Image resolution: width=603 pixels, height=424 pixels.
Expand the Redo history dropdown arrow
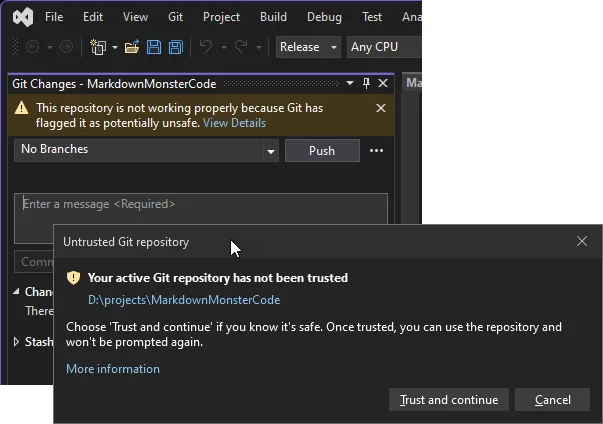[258, 47]
